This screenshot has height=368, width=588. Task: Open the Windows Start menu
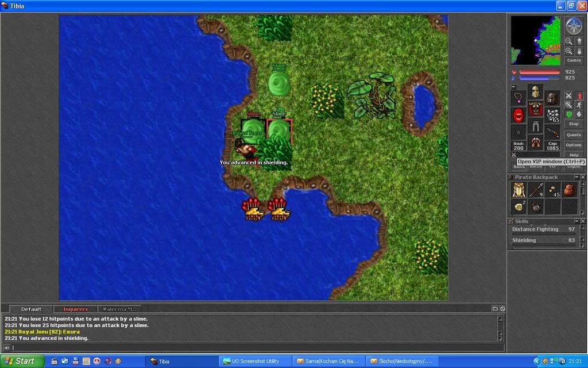(22, 361)
